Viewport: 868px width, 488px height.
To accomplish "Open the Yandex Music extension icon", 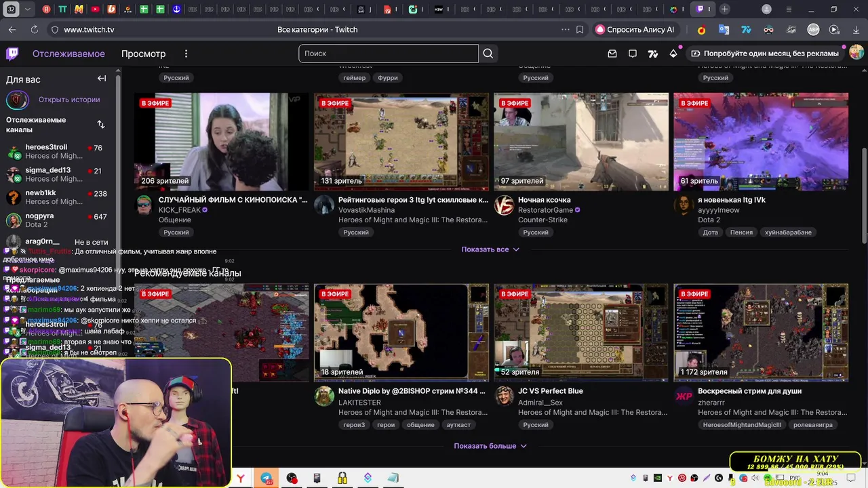I will 702,30.
